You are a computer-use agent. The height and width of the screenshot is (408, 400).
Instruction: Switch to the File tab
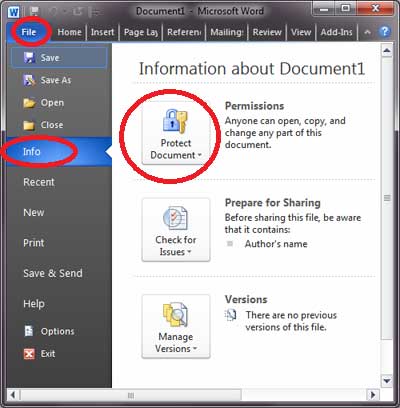point(29,32)
